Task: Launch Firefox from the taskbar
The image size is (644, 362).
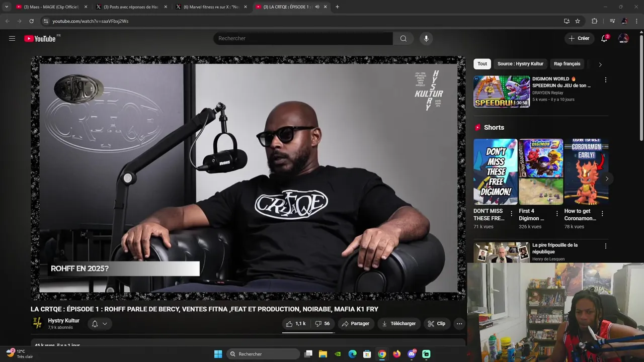Action: [396, 354]
